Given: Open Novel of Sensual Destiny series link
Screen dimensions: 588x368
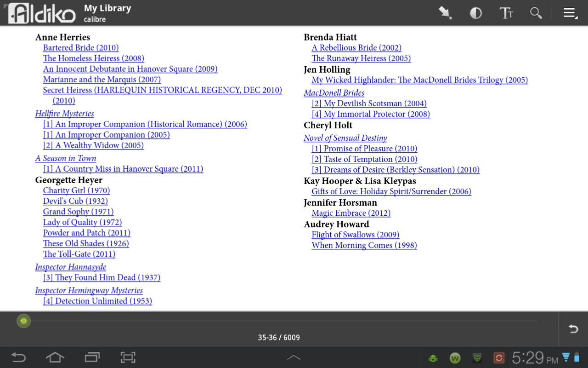Looking at the screenshot, I should [345, 138].
